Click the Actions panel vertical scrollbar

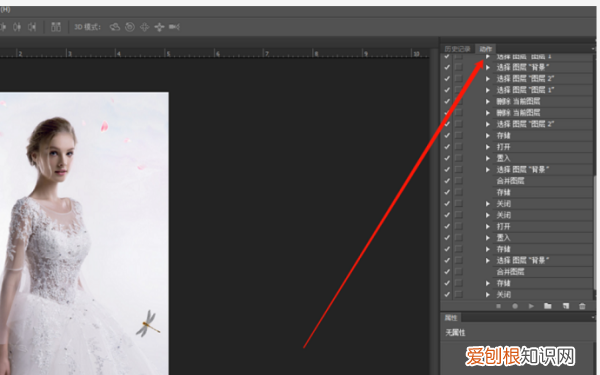coord(595,233)
